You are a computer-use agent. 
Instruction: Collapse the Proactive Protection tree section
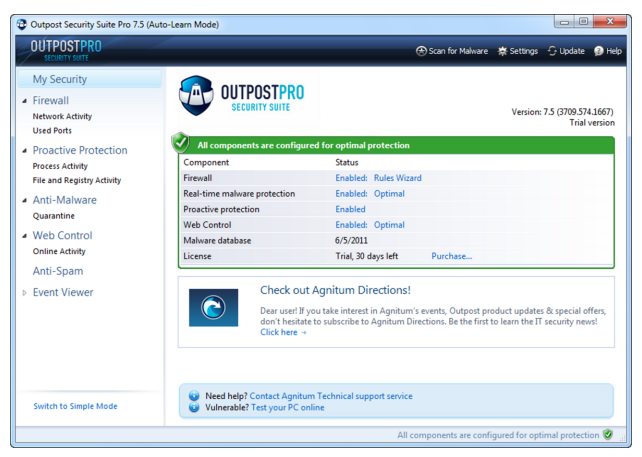point(25,151)
